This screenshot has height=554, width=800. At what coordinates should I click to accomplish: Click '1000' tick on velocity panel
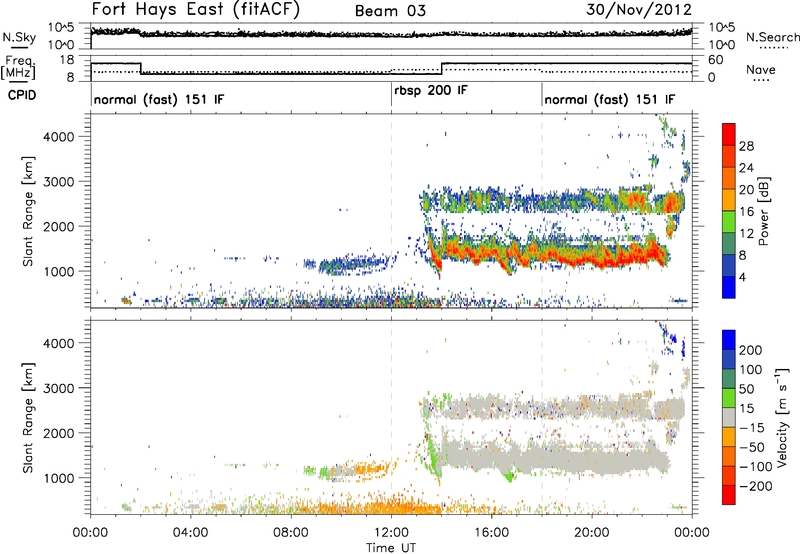pyautogui.click(x=58, y=478)
